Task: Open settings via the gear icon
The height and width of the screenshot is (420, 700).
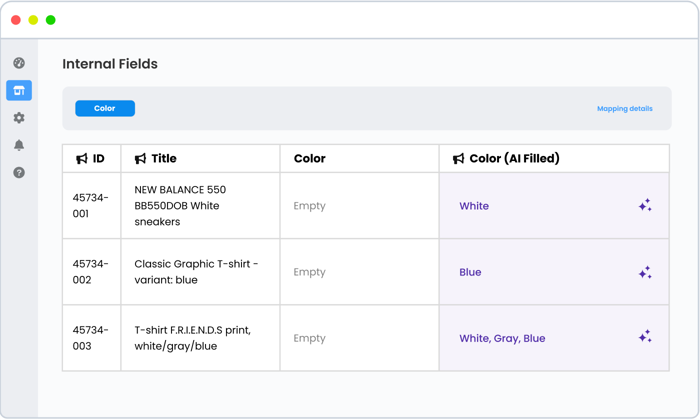Action: click(x=19, y=118)
